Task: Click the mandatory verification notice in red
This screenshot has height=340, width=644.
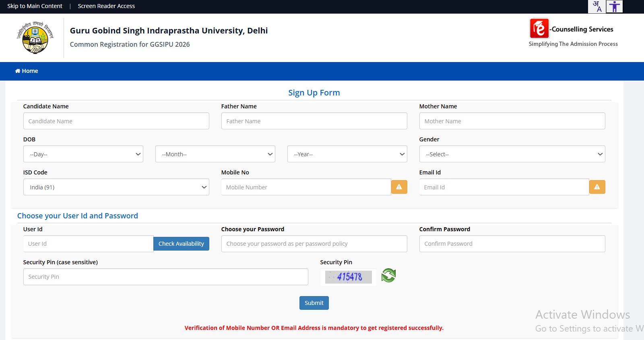Action: pyautogui.click(x=314, y=328)
